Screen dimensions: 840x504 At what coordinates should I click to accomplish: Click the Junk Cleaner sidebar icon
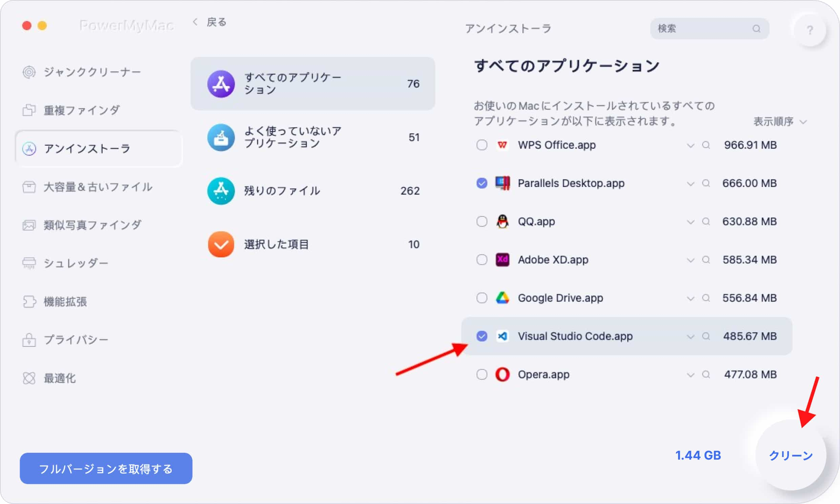pos(29,72)
